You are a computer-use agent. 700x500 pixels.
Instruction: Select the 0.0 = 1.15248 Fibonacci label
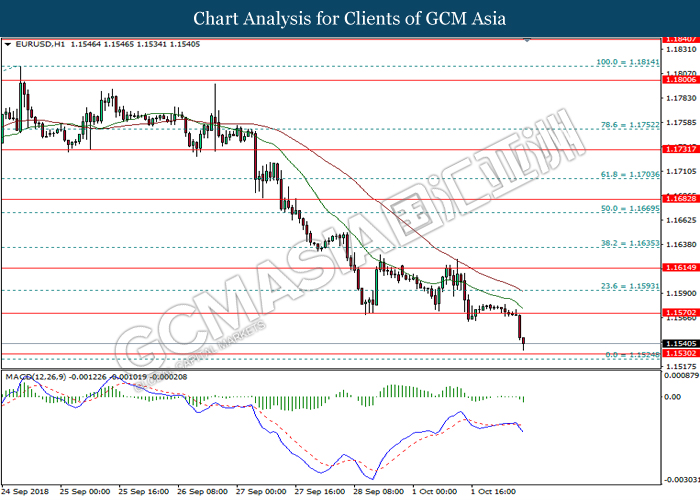[632, 355]
